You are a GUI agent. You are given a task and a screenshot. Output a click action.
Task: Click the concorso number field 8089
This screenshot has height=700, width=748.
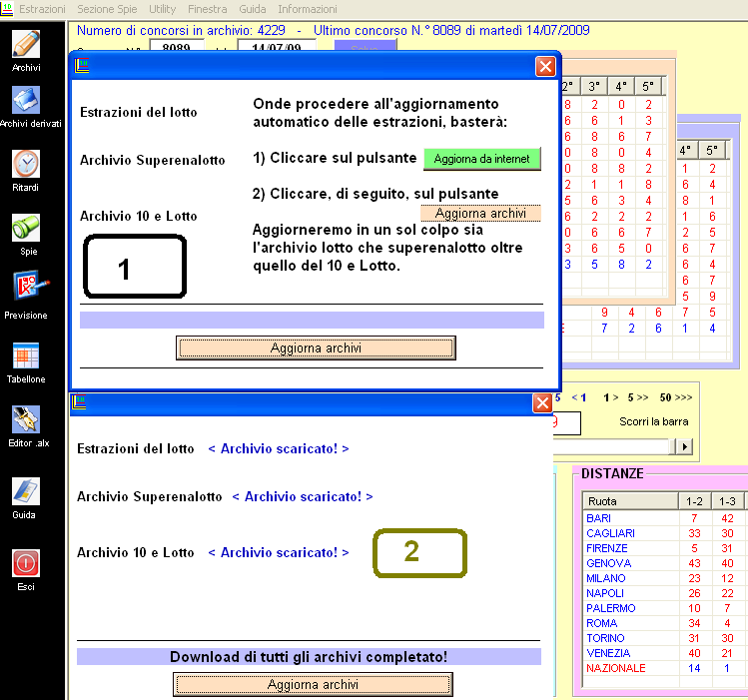click(x=177, y=46)
